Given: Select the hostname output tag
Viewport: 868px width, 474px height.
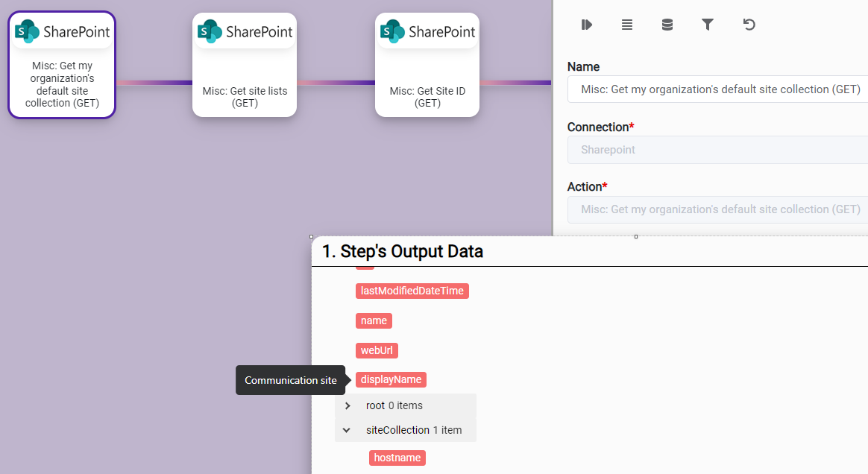Looking at the screenshot, I should click(397, 458).
